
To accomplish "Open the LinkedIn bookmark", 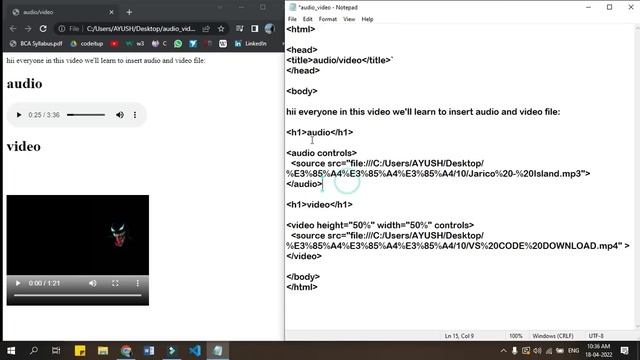I will coord(250,44).
